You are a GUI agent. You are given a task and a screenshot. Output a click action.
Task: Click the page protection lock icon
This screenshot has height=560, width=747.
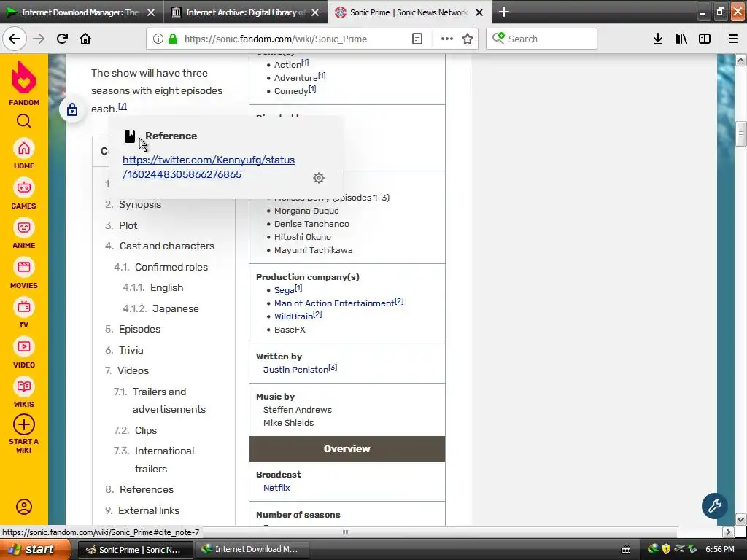click(x=72, y=109)
